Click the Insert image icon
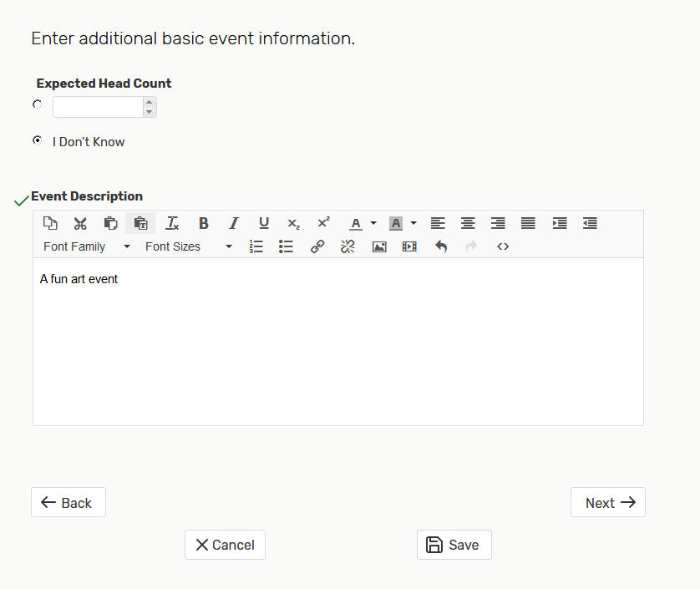Viewport: 700px width, 589px height. click(x=379, y=246)
